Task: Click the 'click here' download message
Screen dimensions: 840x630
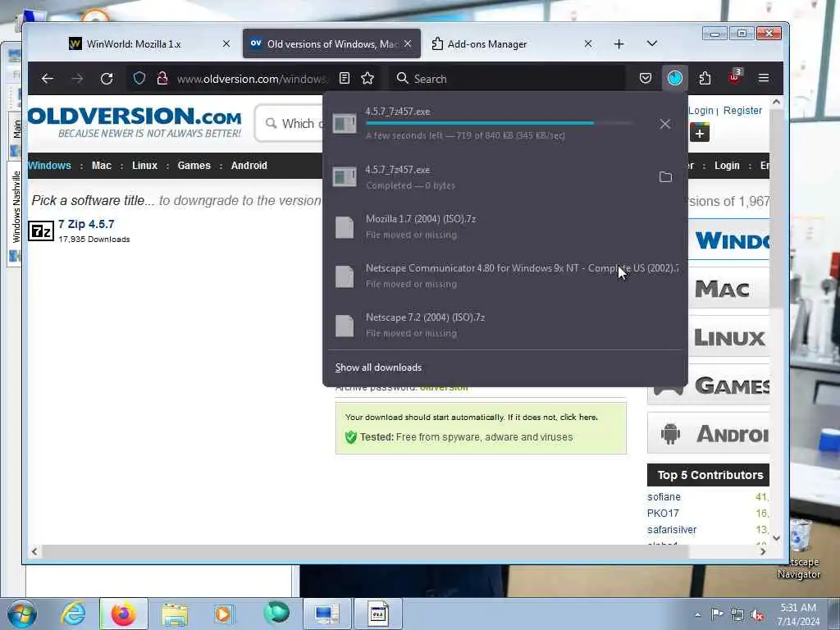Action: [x=578, y=417]
